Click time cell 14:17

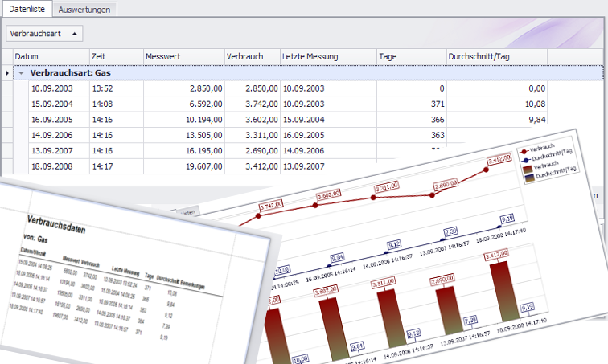pyautogui.click(x=117, y=166)
